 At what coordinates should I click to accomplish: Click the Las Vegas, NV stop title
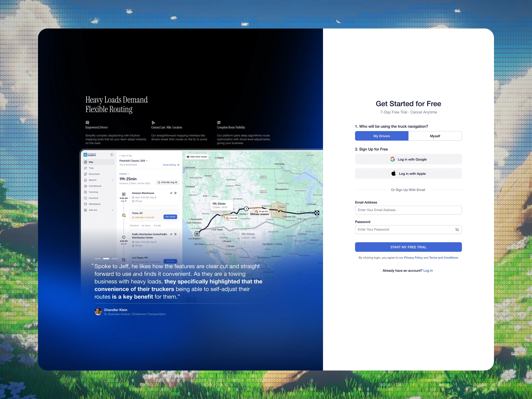(140, 258)
